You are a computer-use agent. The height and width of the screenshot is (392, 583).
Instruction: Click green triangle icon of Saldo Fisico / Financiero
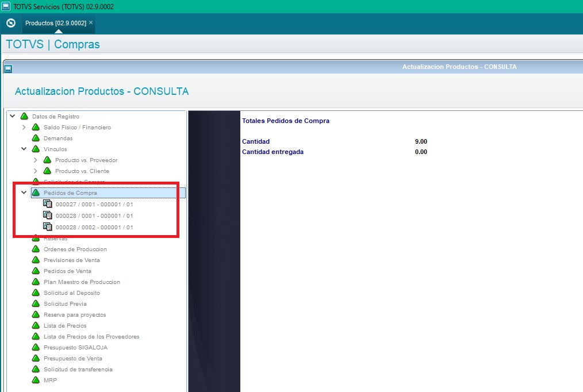(36, 127)
